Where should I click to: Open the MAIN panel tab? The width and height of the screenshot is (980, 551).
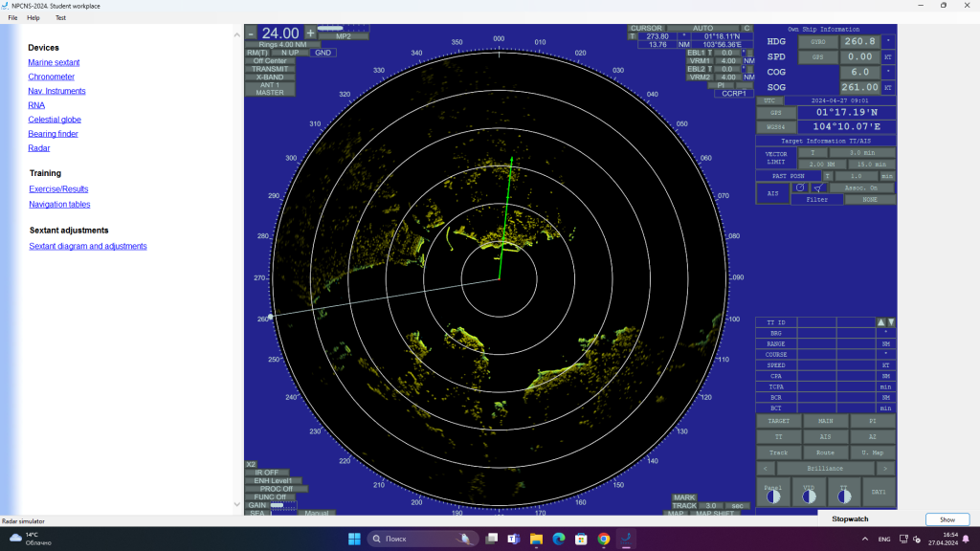click(x=826, y=421)
